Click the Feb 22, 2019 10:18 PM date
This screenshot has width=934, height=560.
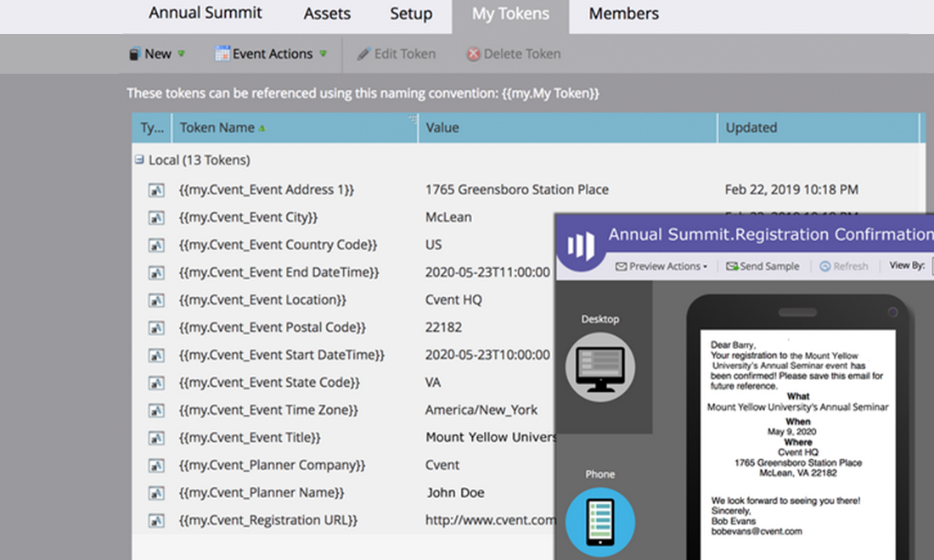[x=791, y=190]
